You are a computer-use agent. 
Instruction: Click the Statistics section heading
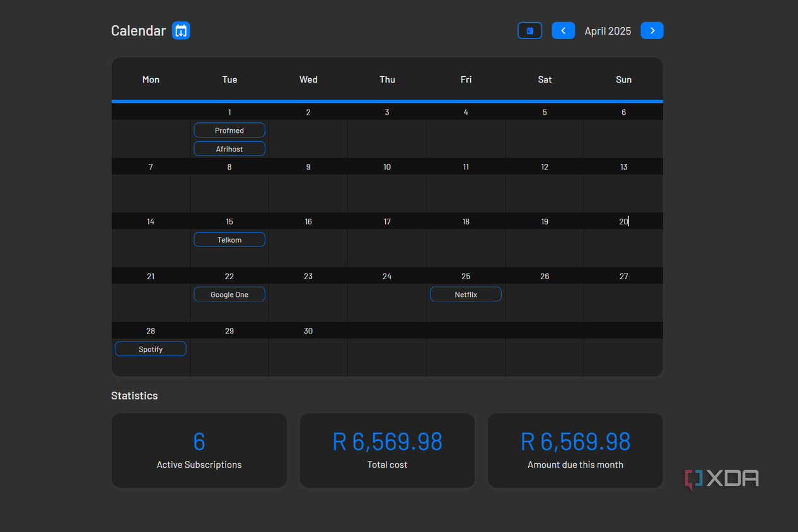(134, 396)
